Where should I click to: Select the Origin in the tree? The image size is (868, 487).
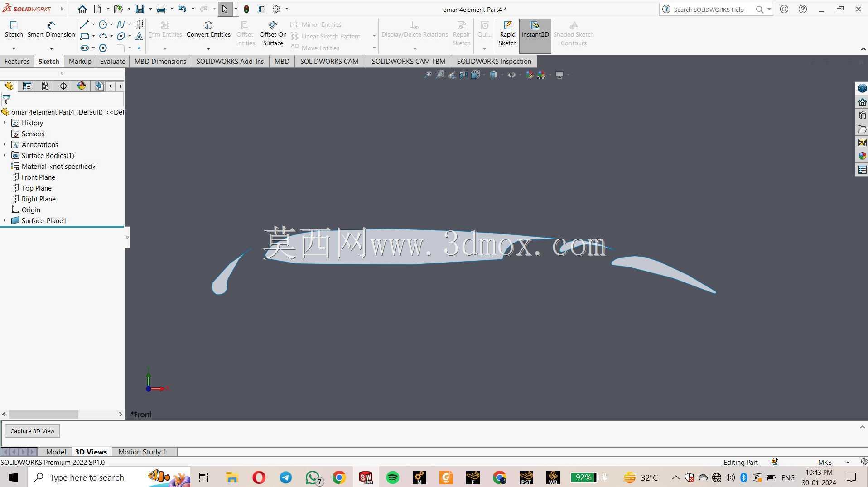(31, 210)
